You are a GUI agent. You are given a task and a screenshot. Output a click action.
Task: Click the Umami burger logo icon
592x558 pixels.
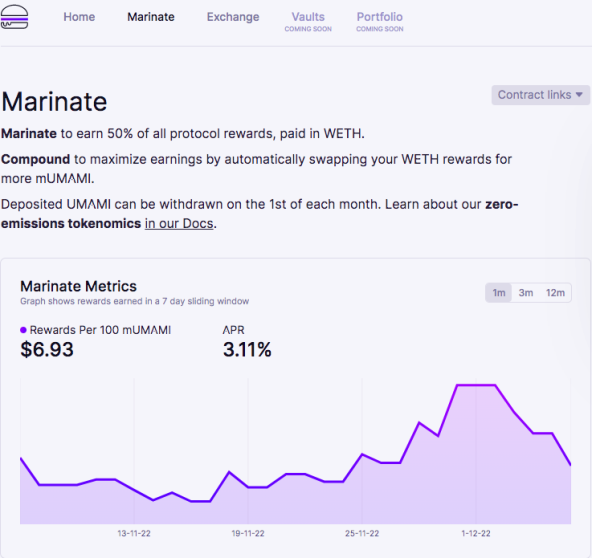[14, 17]
